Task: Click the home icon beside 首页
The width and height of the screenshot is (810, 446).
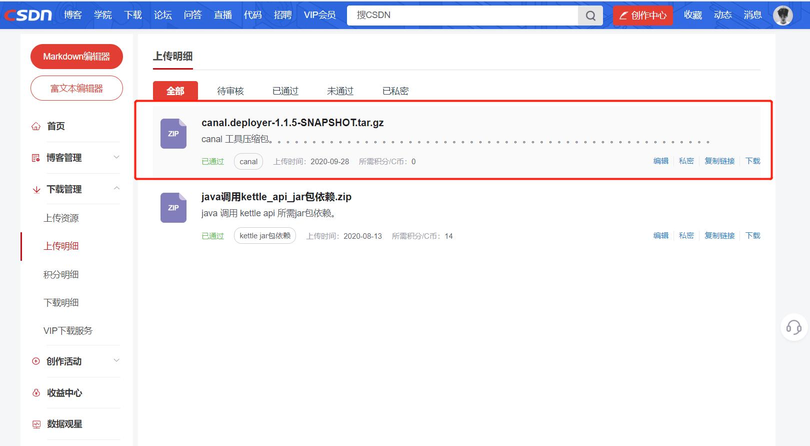Action: (36, 126)
